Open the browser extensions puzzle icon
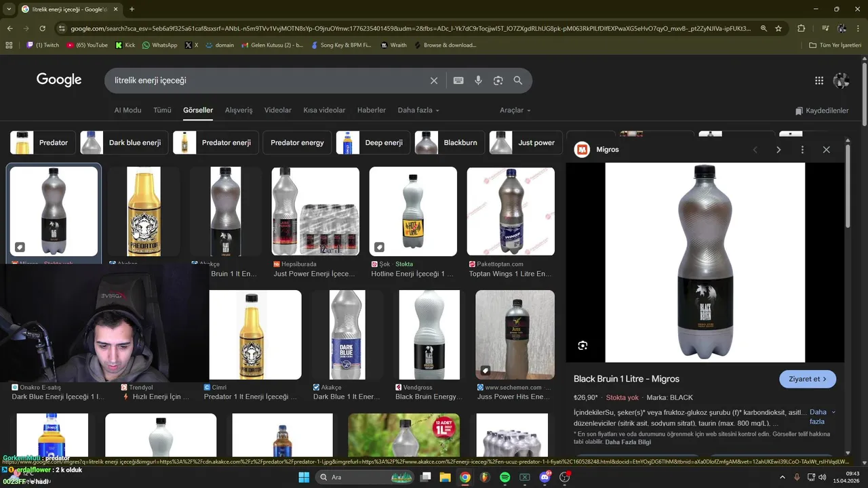 (x=802, y=28)
